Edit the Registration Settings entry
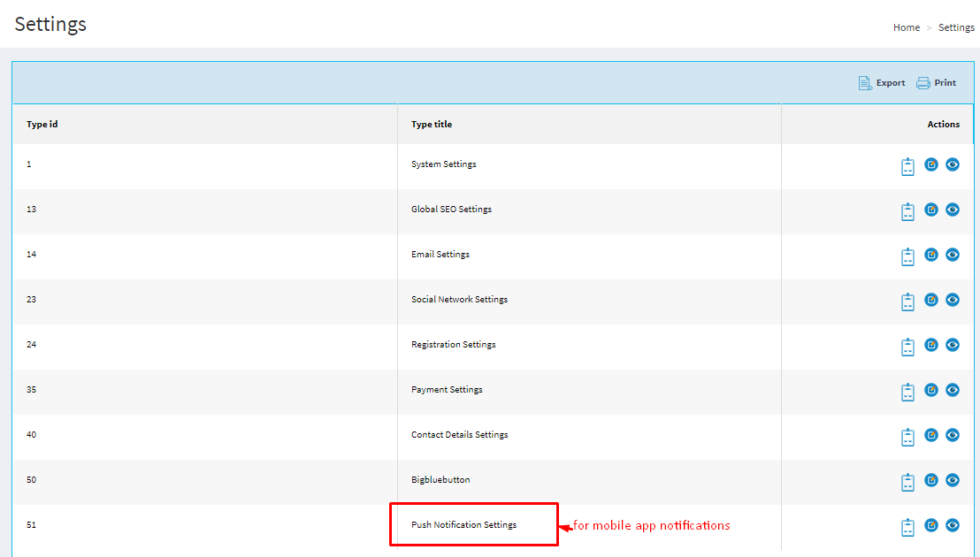 pyautogui.click(x=931, y=345)
